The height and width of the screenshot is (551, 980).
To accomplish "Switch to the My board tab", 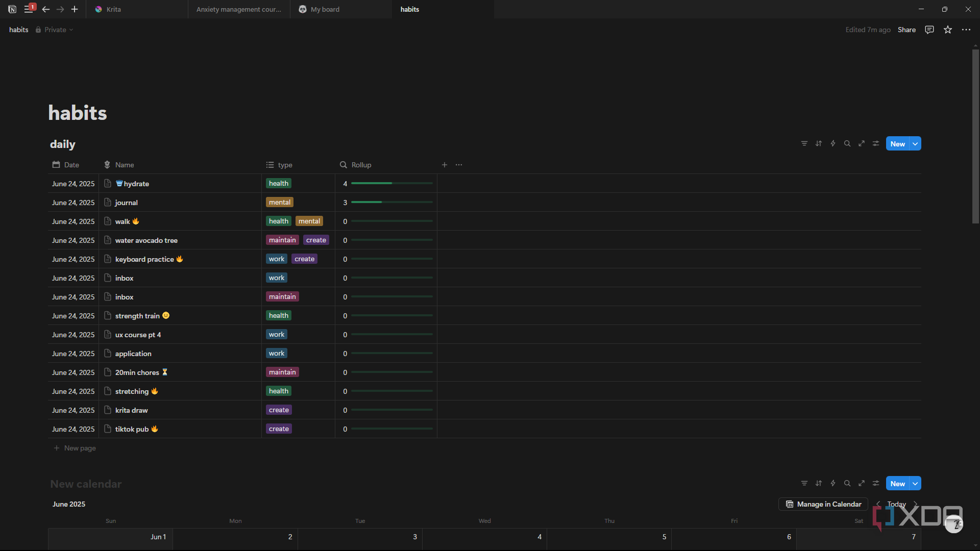I will point(341,9).
